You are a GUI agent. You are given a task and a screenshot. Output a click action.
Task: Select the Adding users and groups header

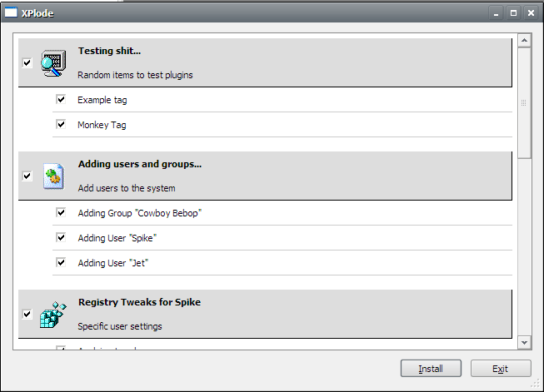pos(265,176)
